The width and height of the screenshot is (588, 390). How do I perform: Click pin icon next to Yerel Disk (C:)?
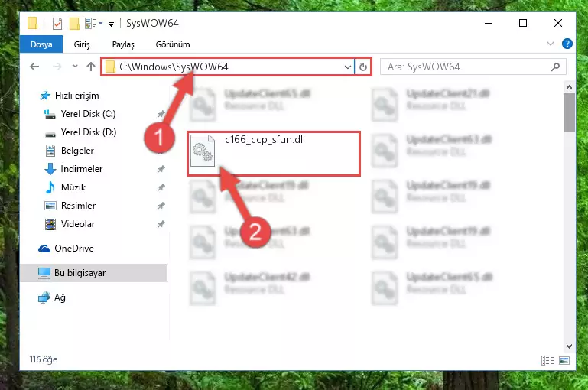point(161,114)
